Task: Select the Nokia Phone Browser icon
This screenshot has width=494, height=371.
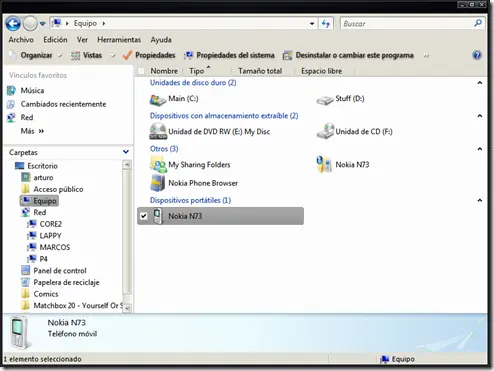Action: 158,183
